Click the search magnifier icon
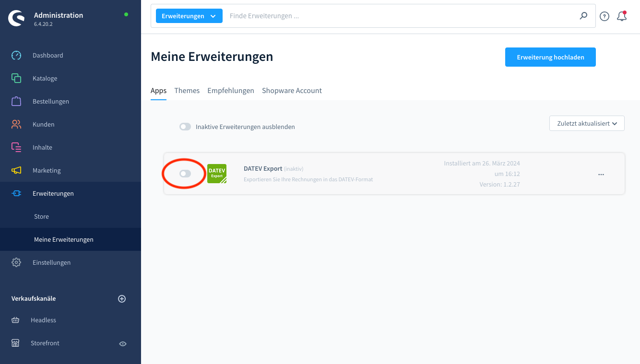The width and height of the screenshot is (640, 364). [583, 16]
